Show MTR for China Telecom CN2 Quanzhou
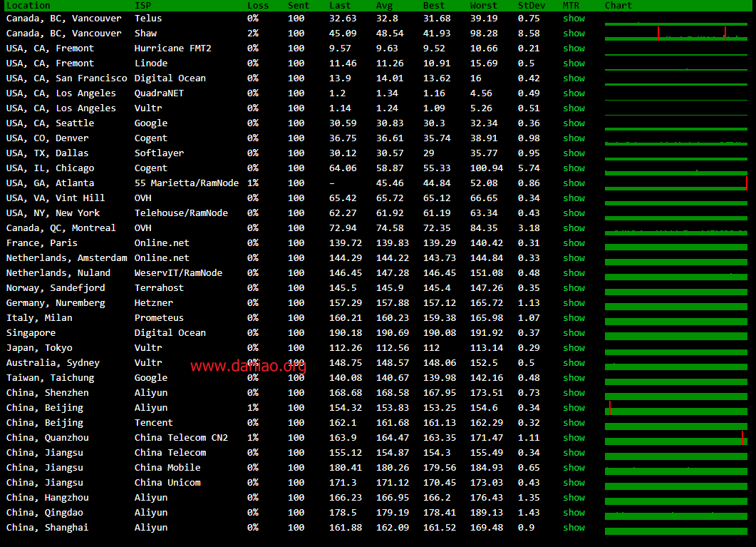The width and height of the screenshot is (756, 547). tap(574, 437)
